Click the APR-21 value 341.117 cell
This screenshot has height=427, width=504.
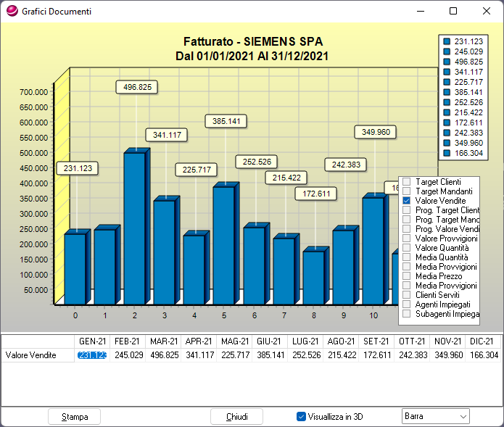pos(199,355)
